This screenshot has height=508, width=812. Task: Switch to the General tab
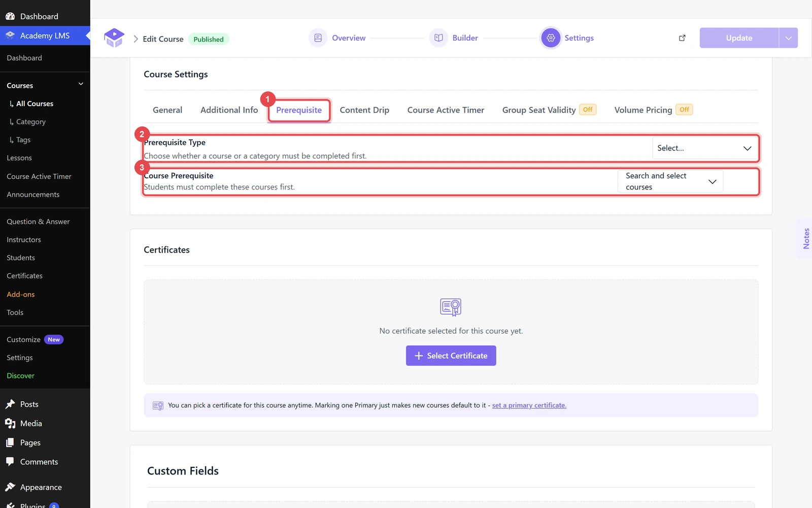pyautogui.click(x=167, y=110)
